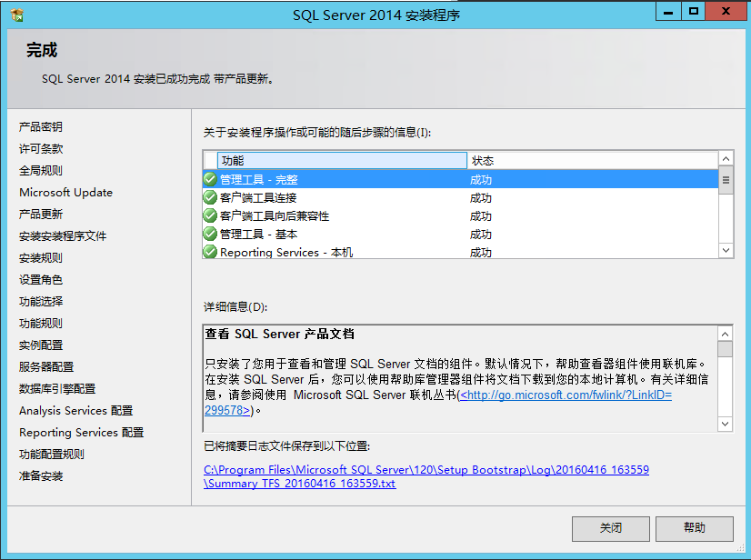751x560 pixels.
Task: Click the 功能配置规则 step in sidebar
Action: point(52,455)
